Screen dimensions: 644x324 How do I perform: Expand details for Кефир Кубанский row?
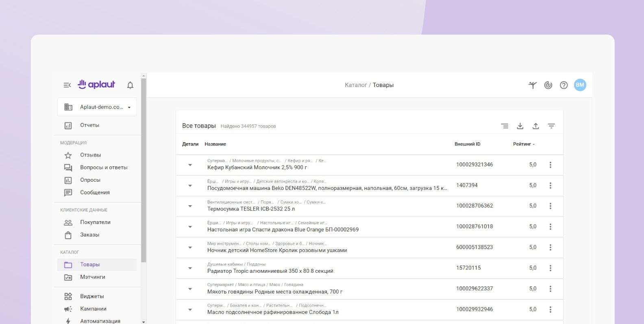click(x=190, y=165)
